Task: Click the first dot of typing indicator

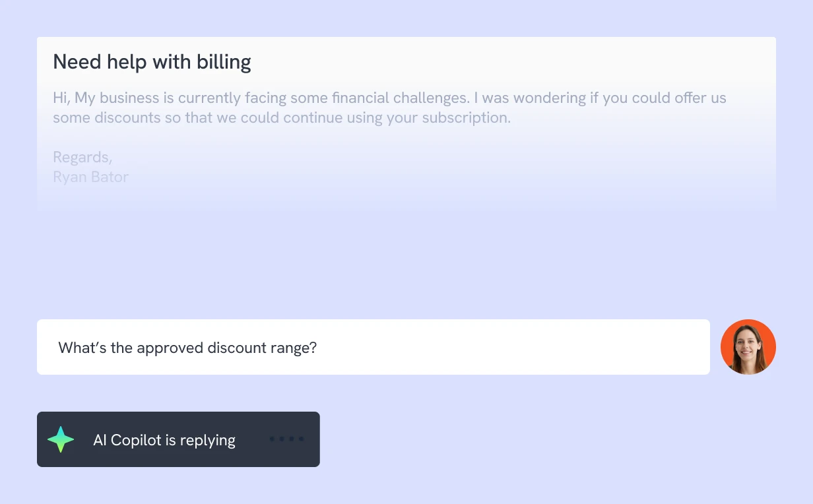Action: click(x=273, y=439)
